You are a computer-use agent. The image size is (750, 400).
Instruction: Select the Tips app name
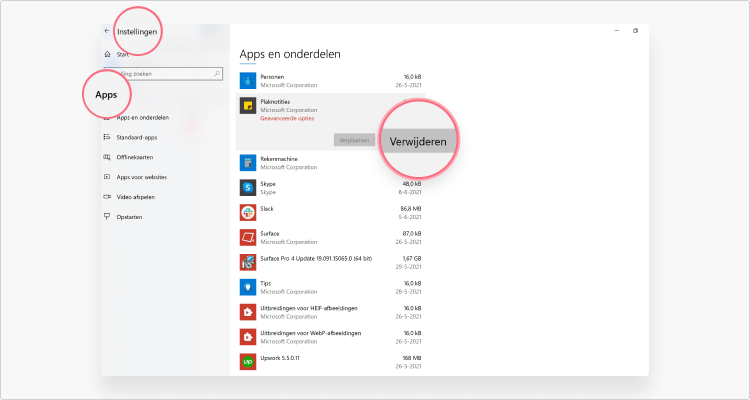coord(265,283)
